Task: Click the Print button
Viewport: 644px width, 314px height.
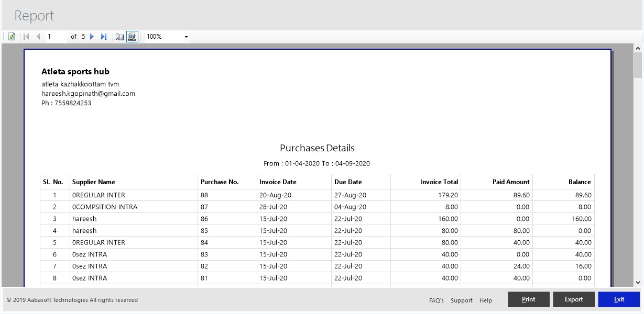Action: (x=529, y=299)
